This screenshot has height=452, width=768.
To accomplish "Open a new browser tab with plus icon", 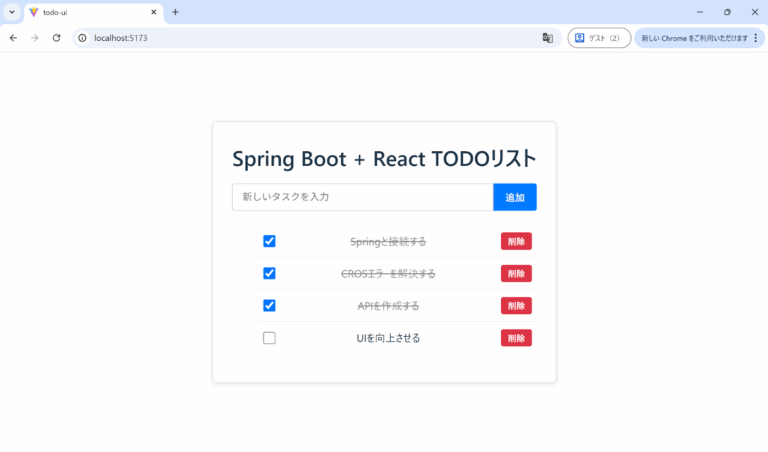I will pos(176,12).
